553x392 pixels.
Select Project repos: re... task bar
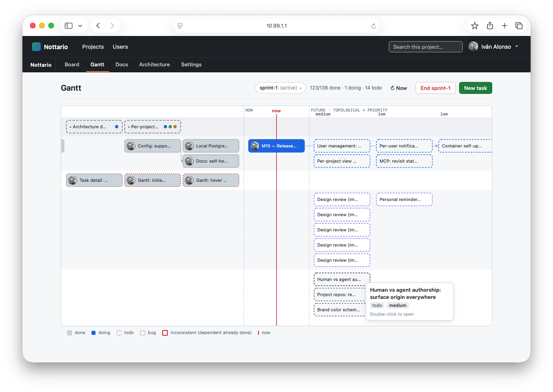(340, 294)
